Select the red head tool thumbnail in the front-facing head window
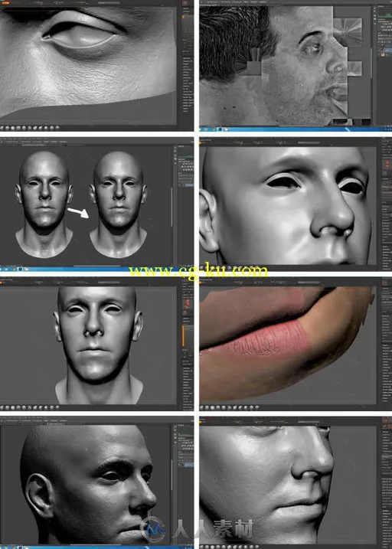392x549 pixels. pyautogui.click(x=188, y=304)
